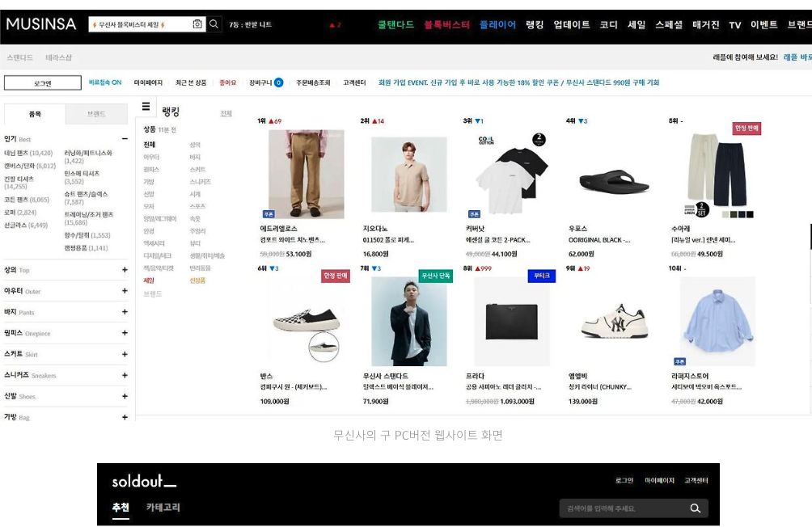812x527 pixels.
Task: Expand the 상의 Top category
Action: point(125,270)
